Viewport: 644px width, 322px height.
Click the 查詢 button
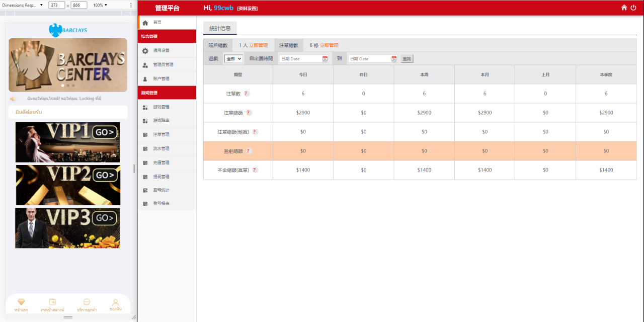(x=407, y=59)
